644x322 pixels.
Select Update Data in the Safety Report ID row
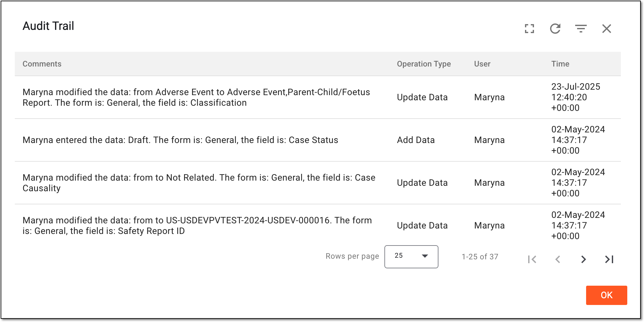422,226
